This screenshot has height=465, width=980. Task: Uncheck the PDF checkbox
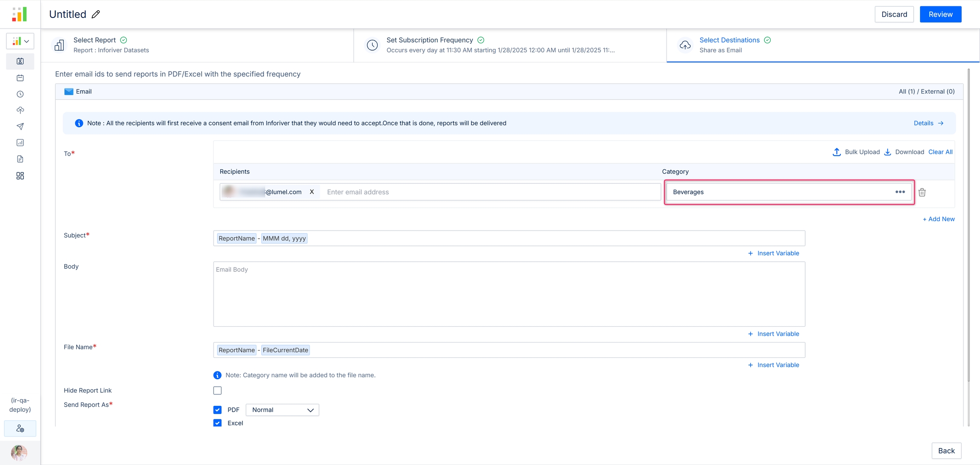[x=217, y=410]
